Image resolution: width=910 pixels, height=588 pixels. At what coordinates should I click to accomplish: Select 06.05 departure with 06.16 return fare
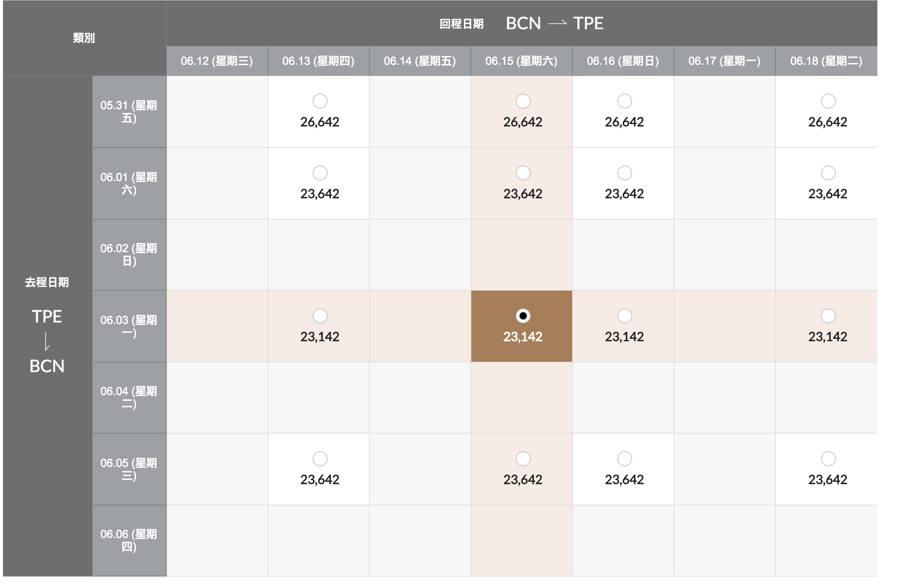(x=624, y=458)
